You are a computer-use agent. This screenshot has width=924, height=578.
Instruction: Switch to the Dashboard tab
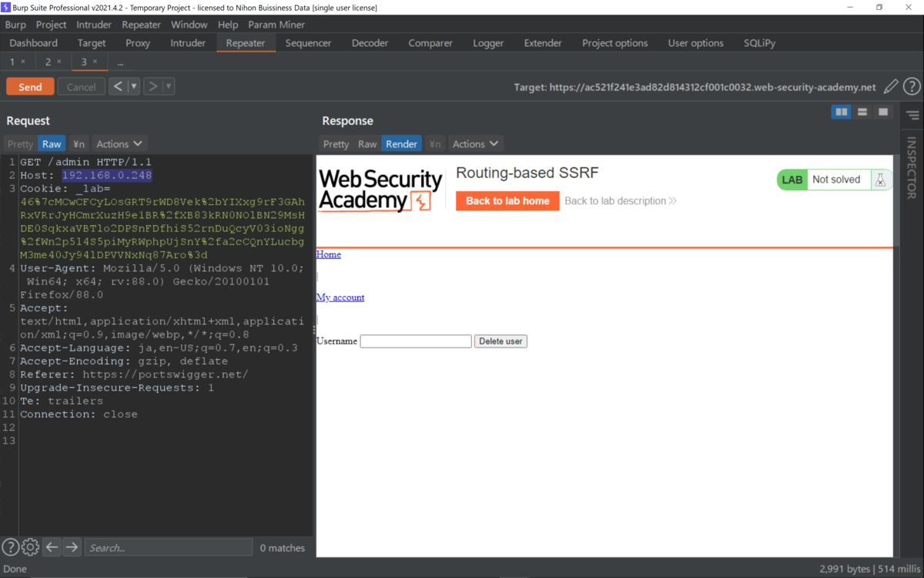point(34,43)
